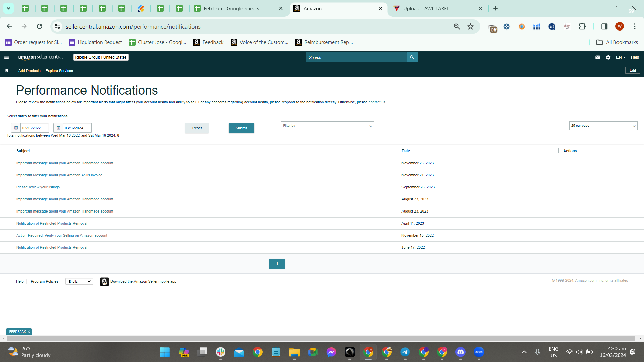Open the end date calendar picker
Viewport: 644px width, 362px height.
coord(58,128)
